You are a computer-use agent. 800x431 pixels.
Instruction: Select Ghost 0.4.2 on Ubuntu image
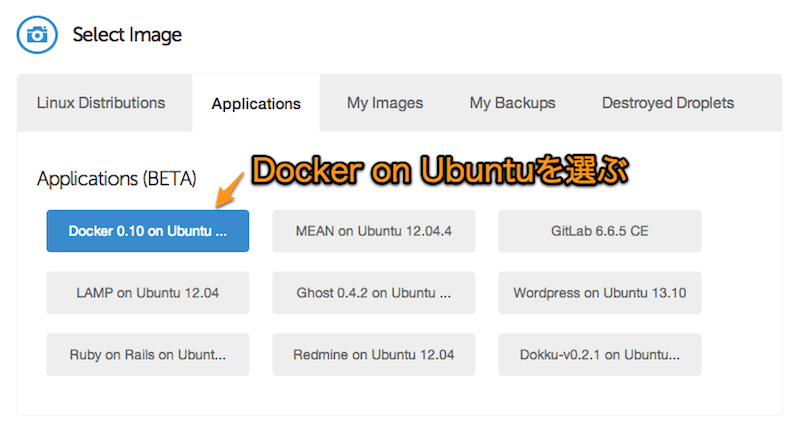373,293
